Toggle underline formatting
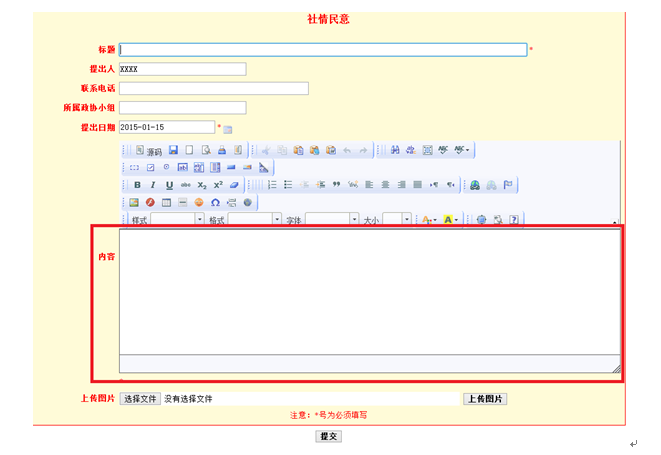The image size is (661, 455). click(169, 185)
